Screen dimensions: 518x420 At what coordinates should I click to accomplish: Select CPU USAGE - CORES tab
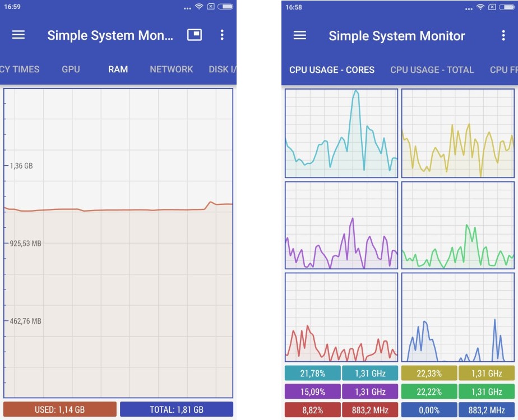332,70
